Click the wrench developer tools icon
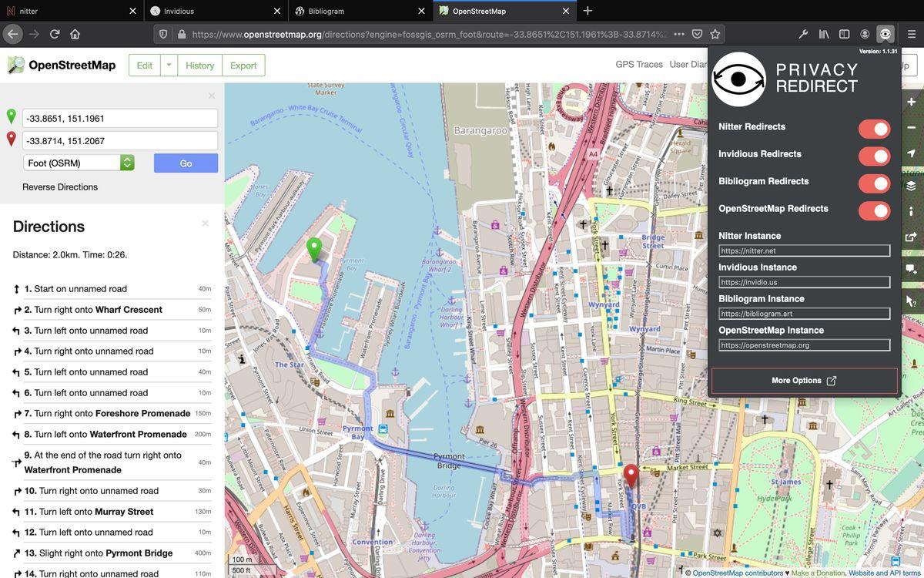The image size is (924, 578). point(803,34)
